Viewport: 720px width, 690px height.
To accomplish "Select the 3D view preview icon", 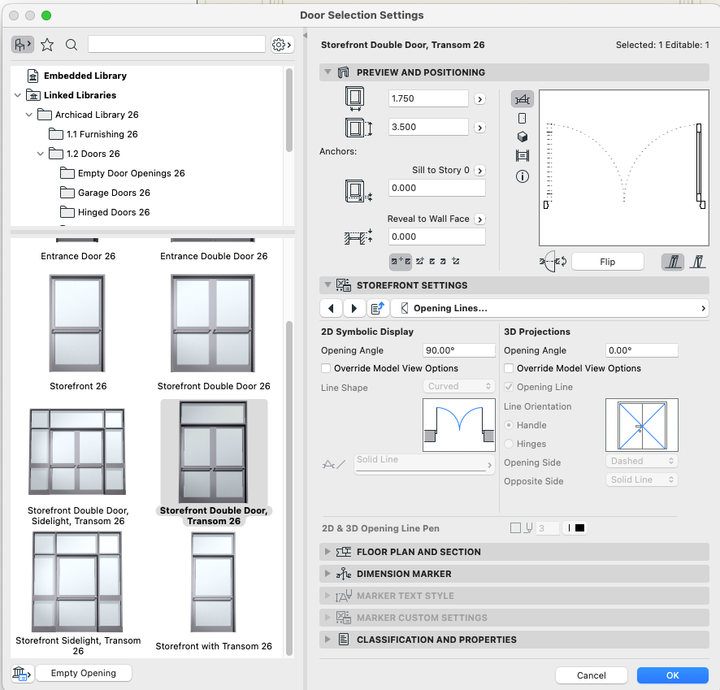I will click(522, 137).
